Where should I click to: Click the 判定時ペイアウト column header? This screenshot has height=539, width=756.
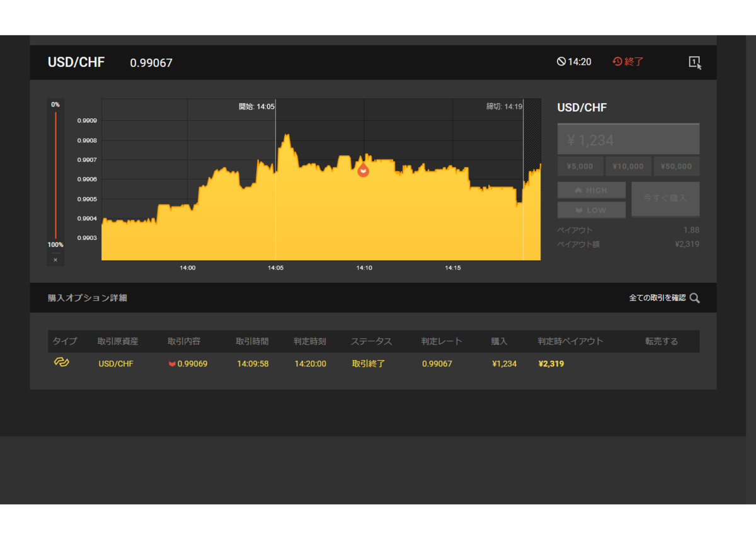570,341
